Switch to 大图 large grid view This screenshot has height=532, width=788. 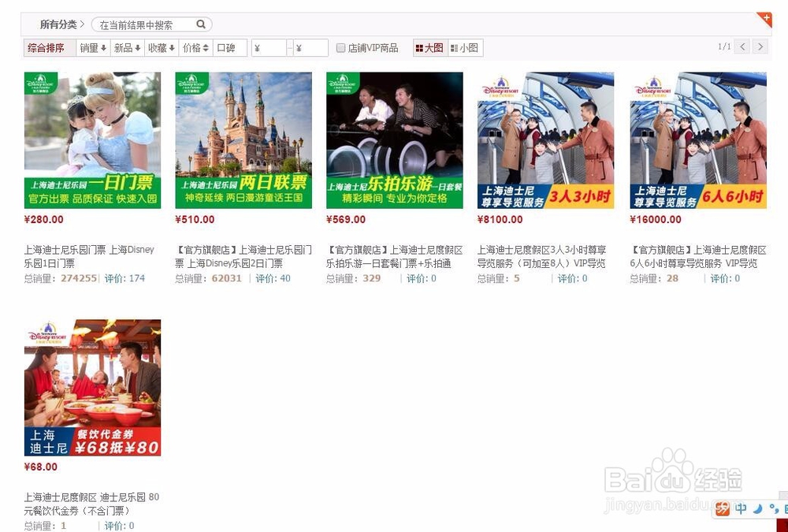[x=429, y=48]
